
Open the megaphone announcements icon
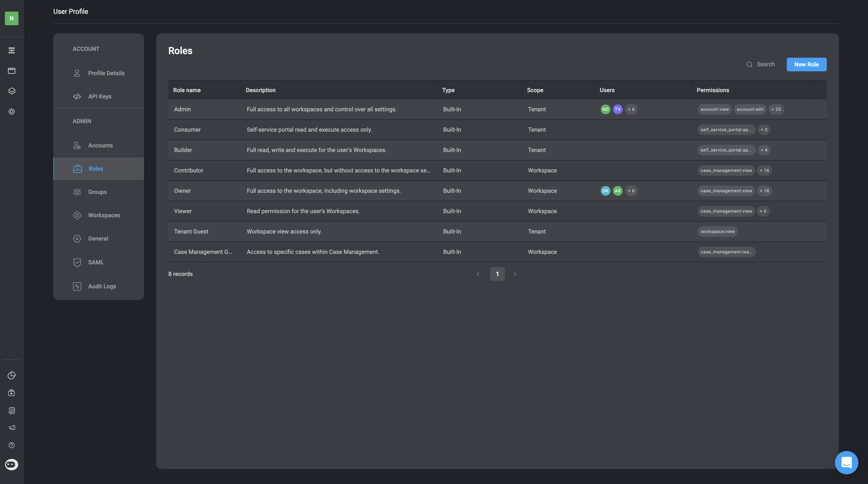pyautogui.click(x=12, y=427)
